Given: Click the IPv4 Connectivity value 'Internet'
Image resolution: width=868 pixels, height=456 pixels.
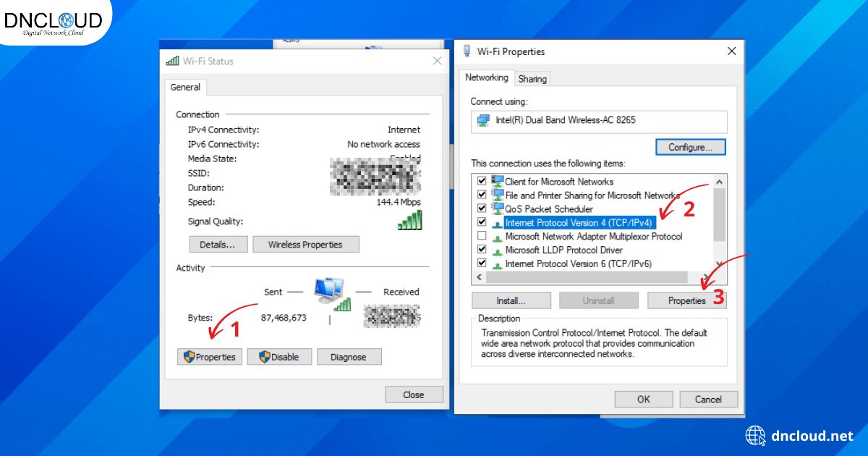Looking at the screenshot, I should coord(404,130).
